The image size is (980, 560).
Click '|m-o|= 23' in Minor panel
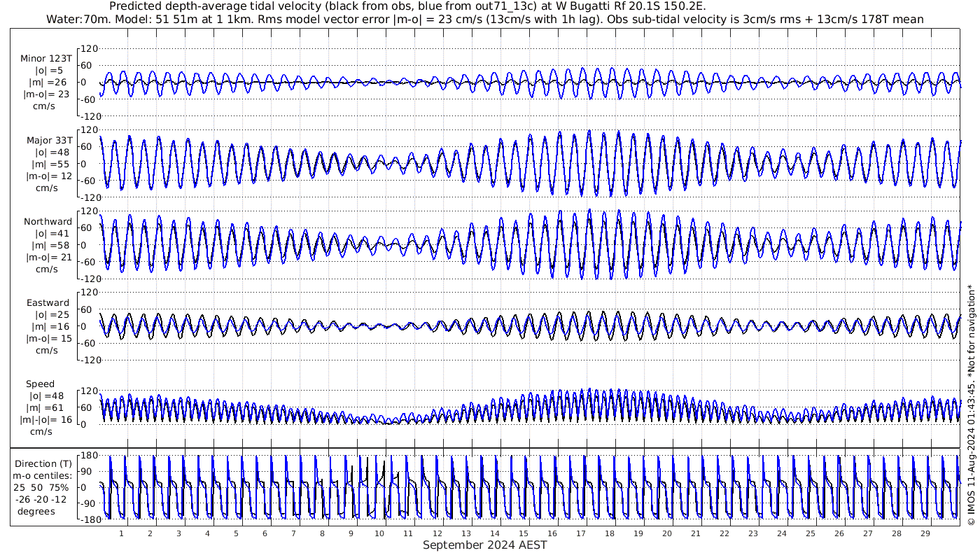[46, 94]
